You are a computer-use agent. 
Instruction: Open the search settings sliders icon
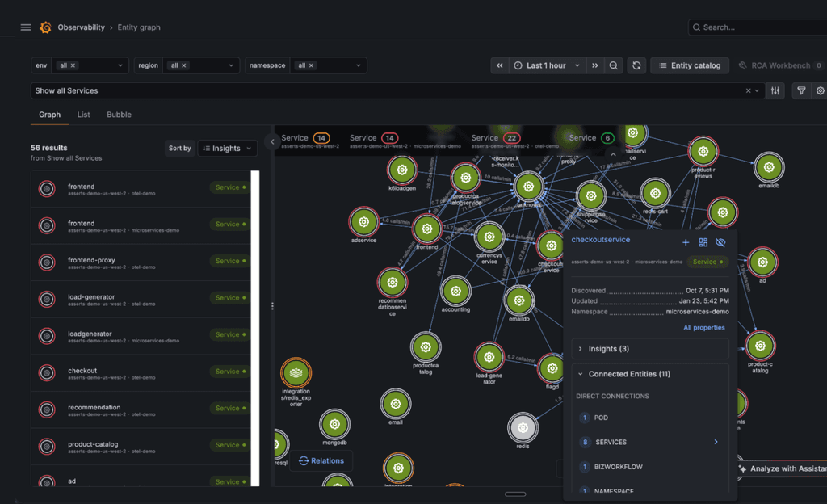coord(775,90)
